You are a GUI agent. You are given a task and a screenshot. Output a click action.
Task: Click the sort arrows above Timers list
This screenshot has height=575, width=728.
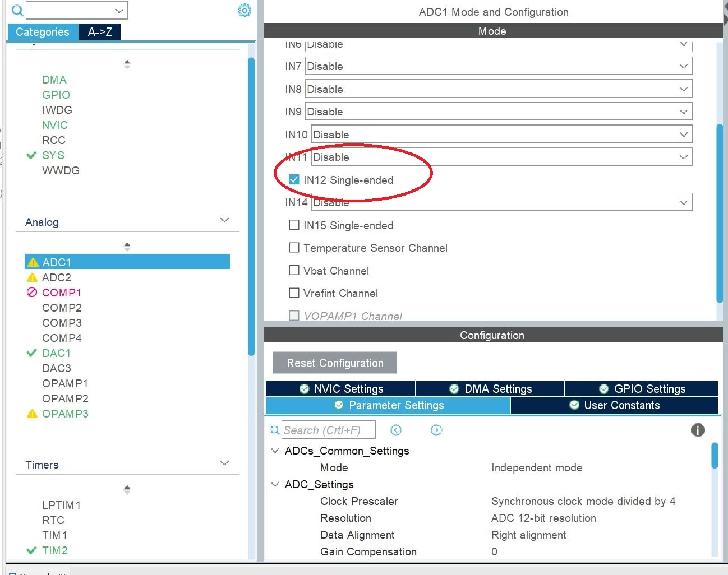coord(127,489)
